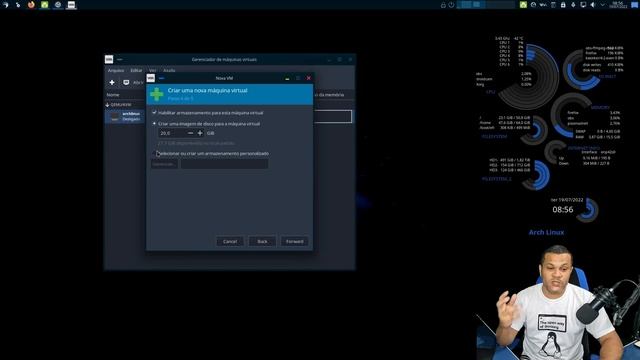Click the power icon in the top panel
Image resolution: width=640 pixels, height=360 pixels.
coord(451,5)
